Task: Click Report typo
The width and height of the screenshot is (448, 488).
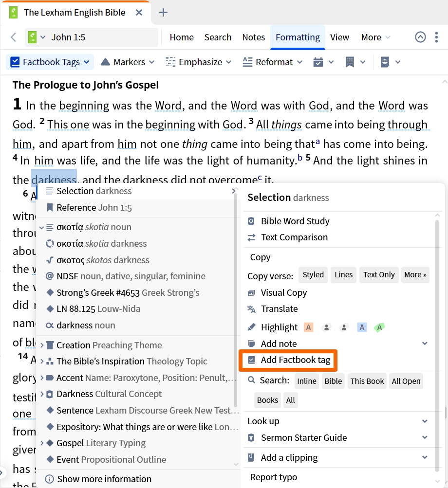Action: pyautogui.click(x=274, y=477)
